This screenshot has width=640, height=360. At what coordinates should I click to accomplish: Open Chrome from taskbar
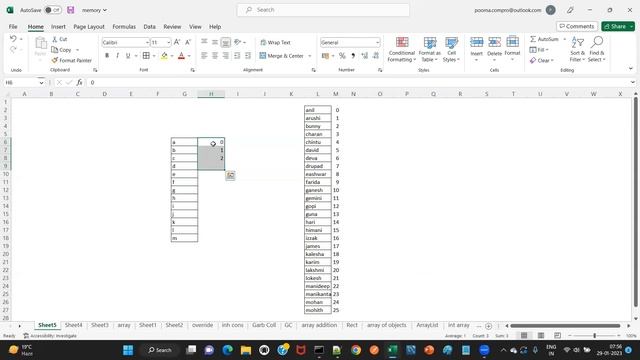356,350
